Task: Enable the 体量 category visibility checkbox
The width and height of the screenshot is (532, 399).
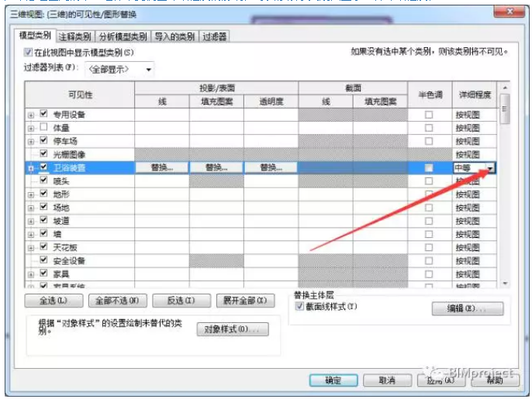Action: [x=44, y=127]
